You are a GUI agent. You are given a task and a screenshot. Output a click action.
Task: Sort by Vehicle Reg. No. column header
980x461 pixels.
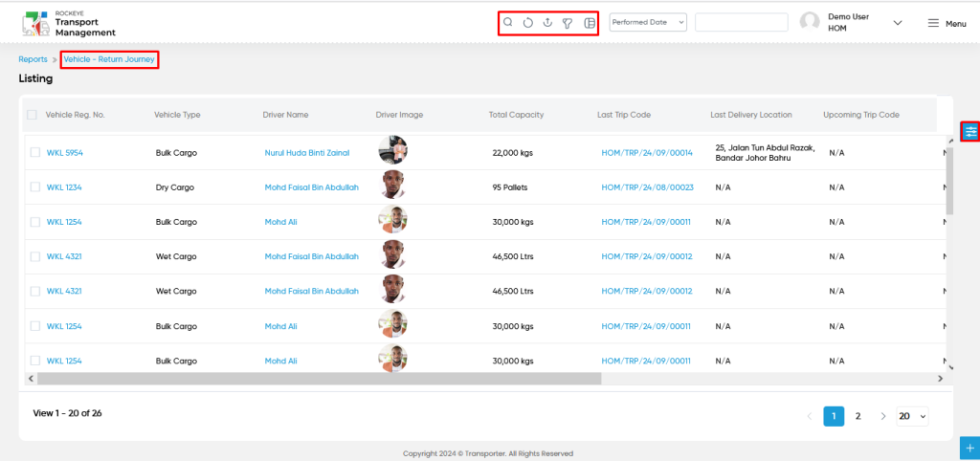point(75,115)
